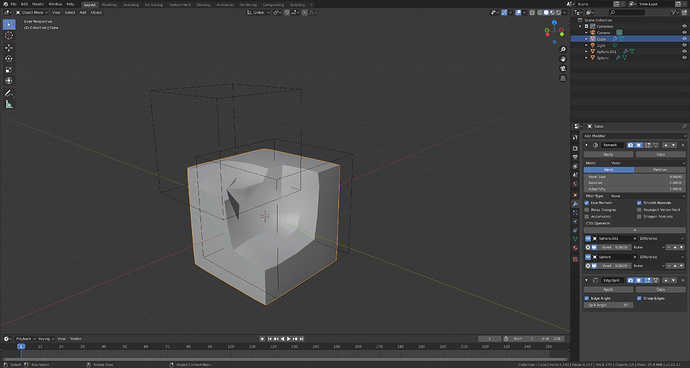Switch to rendered viewport shading
Viewport: 690px width, 368px height.
coord(558,13)
